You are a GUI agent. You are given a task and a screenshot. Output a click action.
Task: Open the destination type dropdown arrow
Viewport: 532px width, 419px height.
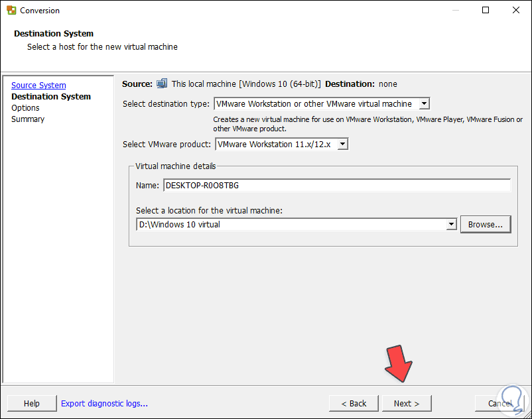tap(424, 103)
